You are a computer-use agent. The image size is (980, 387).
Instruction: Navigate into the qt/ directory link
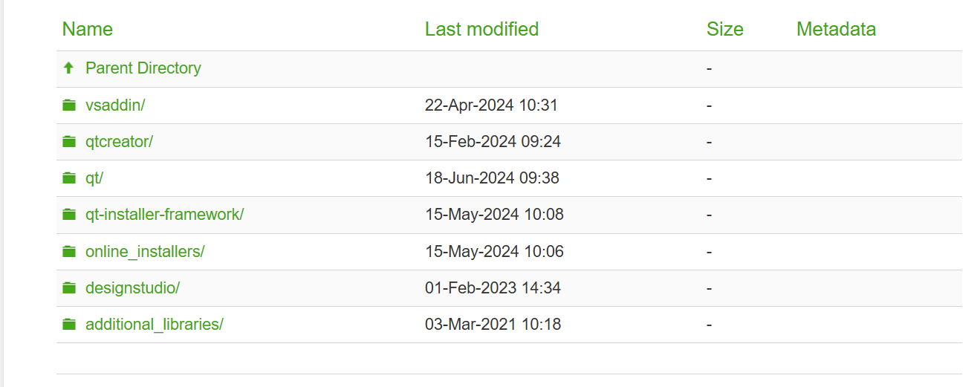pos(94,178)
